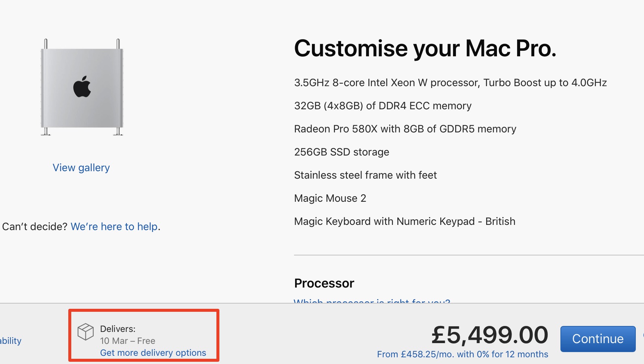The width and height of the screenshot is (644, 364).
Task: Click the £5,499.00 total price
Action: (490, 335)
